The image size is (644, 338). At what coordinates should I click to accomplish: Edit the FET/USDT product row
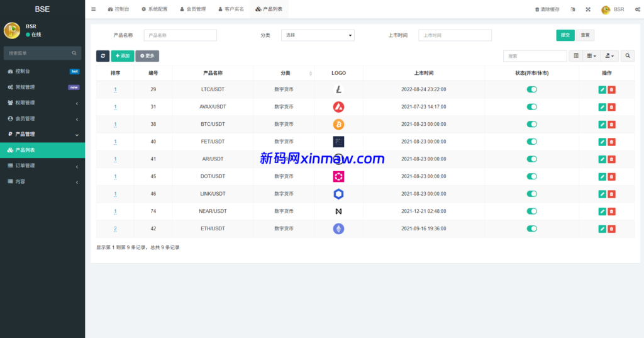coord(602,142)
